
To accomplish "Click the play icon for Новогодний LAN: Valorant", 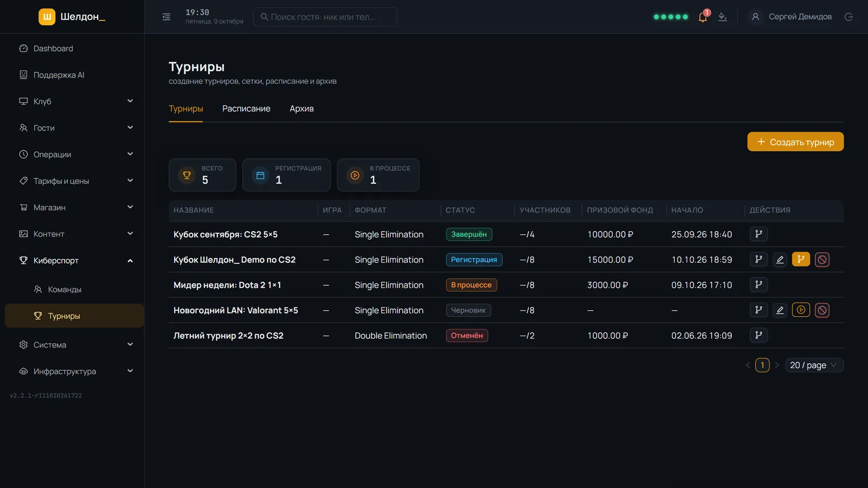I will (x=801, y=310).
